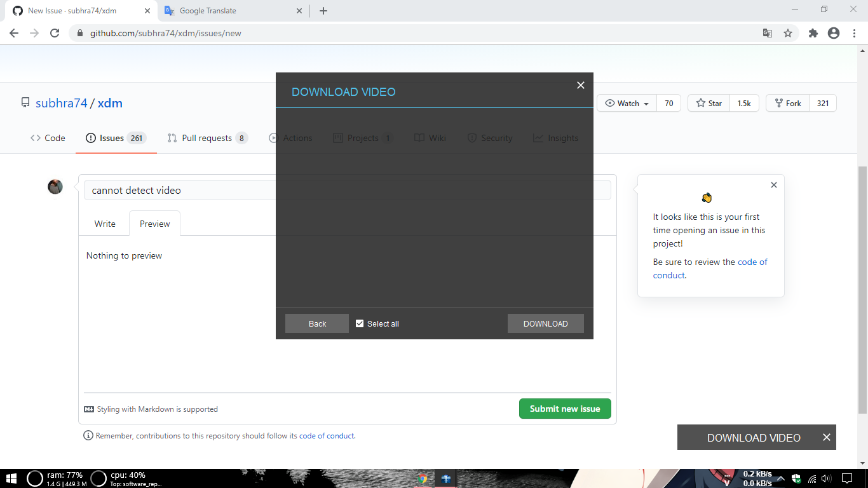Open the Wiki tab
This screenshot has height=488, width=868.
coord(430,138)
